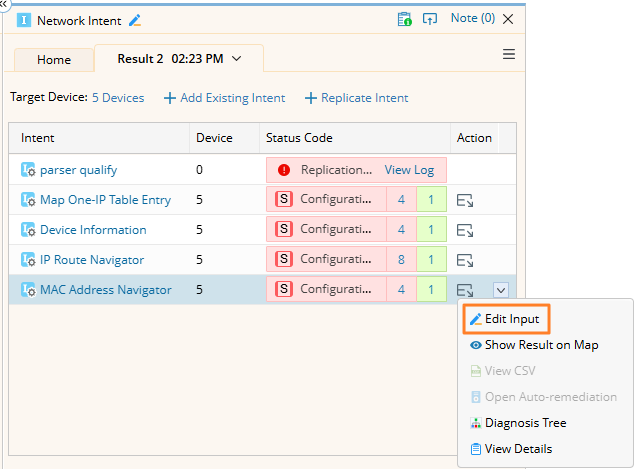
Task: Click action icon for Map One-IP Table Entry
Action: tap(464, 201)
